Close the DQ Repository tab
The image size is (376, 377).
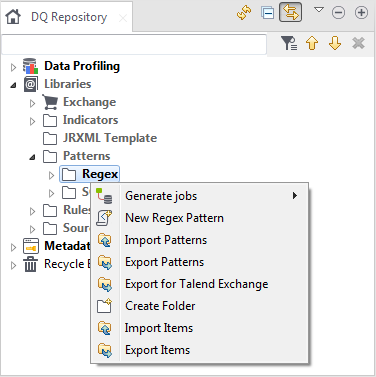[123, 18]
